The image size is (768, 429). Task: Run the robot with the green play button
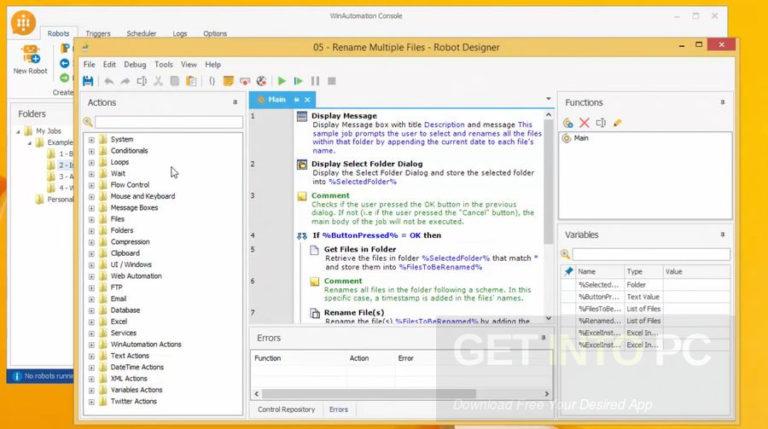(x=282, y=81)
